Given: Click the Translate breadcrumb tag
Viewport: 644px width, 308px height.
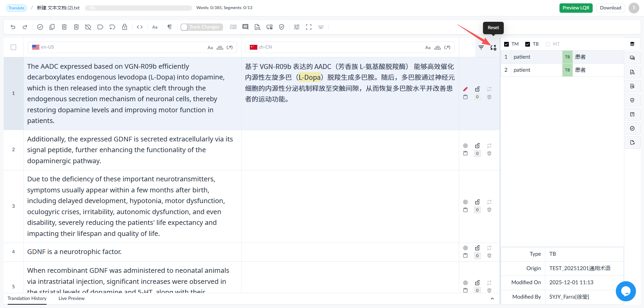Looking at the screenshot, I should pyautogui.click(x=16, y=8).
